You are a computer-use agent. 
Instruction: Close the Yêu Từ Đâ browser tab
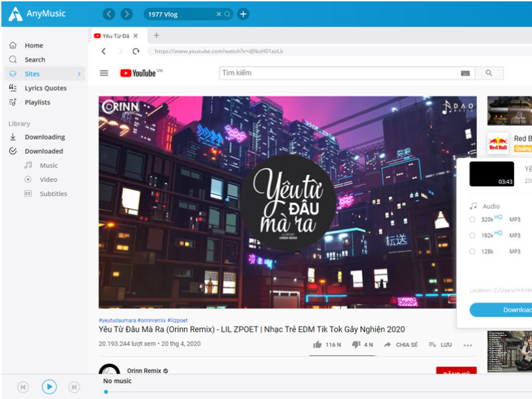[x=136, y=36]
